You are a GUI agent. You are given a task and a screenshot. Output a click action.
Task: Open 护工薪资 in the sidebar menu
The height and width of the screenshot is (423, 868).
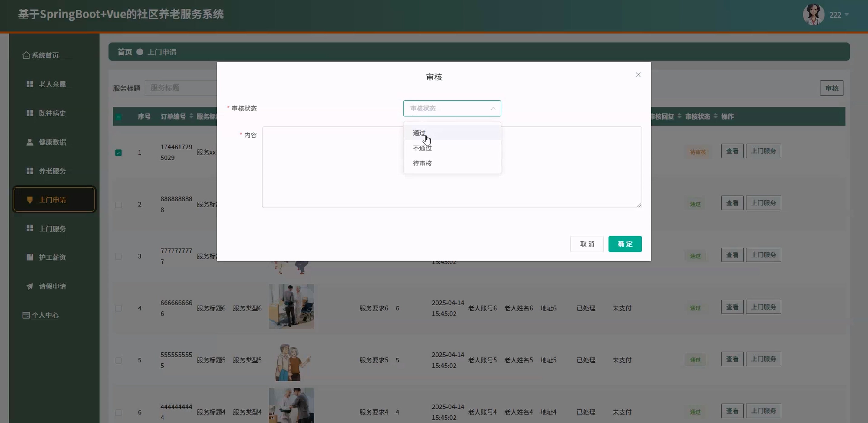coord(52,257)
